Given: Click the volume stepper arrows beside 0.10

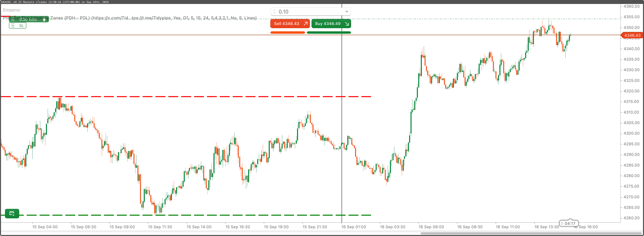Looking at the screenshot, I should point(274,12).
